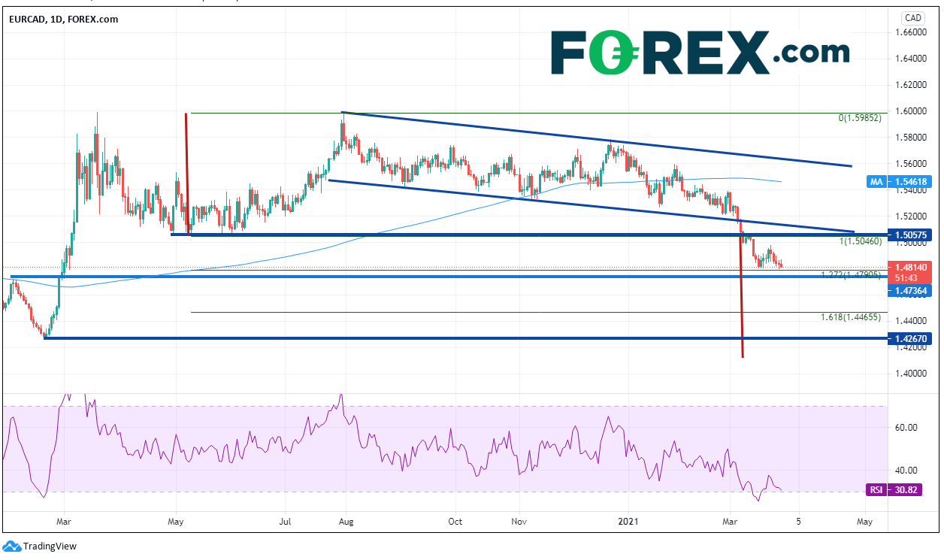
Task: Click the Oct label on time axis
Action: (x=455, y=520)
